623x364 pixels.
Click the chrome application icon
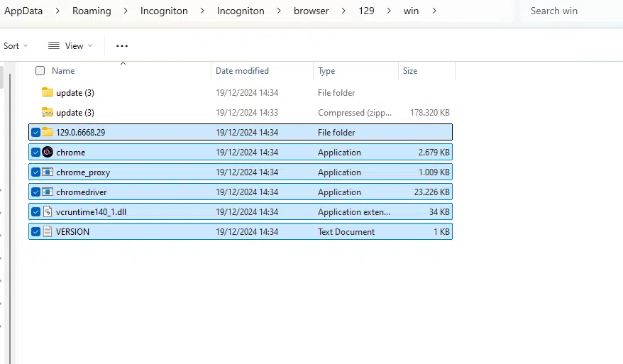click(x=48, y=152)
